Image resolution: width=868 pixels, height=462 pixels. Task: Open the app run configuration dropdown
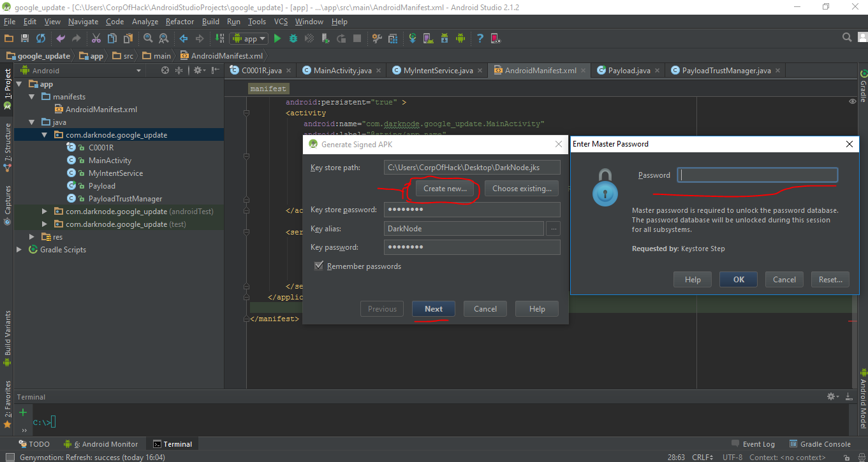tap(249, 38)
